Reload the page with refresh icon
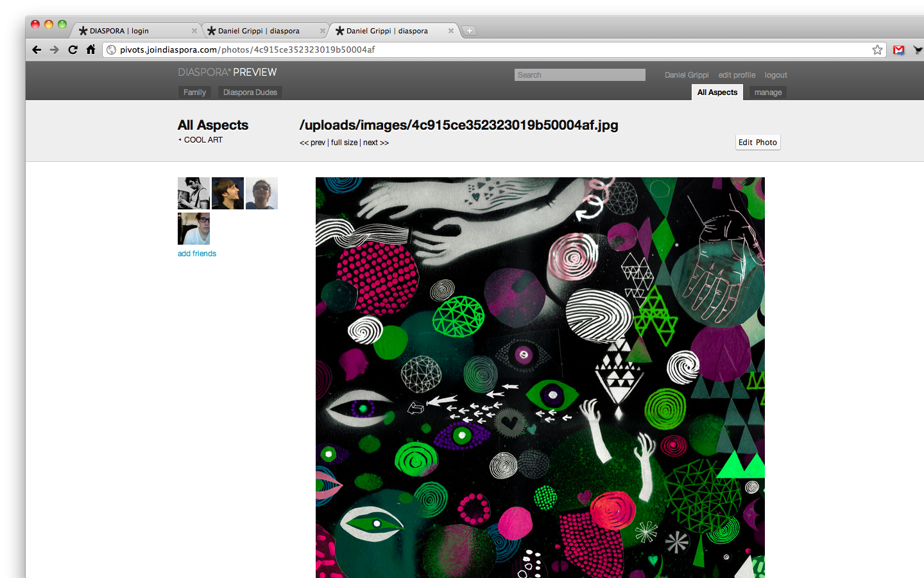Image resolution: width=924 pixels, height=578 pixels. [73, 49]
